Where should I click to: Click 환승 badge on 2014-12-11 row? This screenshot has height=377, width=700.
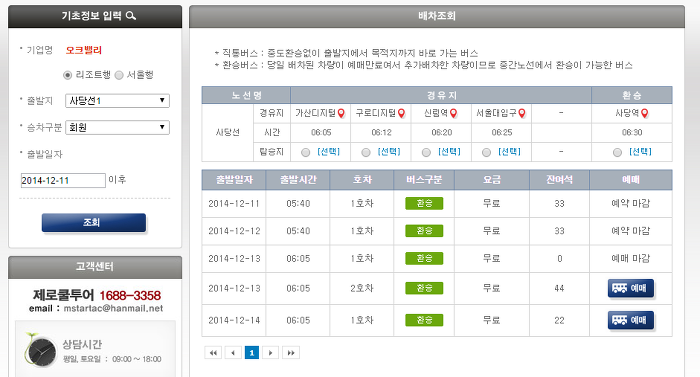pos(424,204)
